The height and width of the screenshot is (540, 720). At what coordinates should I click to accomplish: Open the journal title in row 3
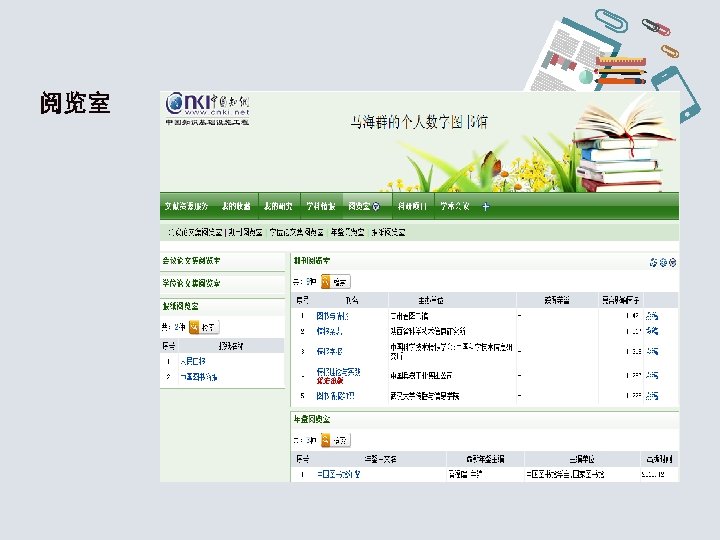click(x=329, y=352)
